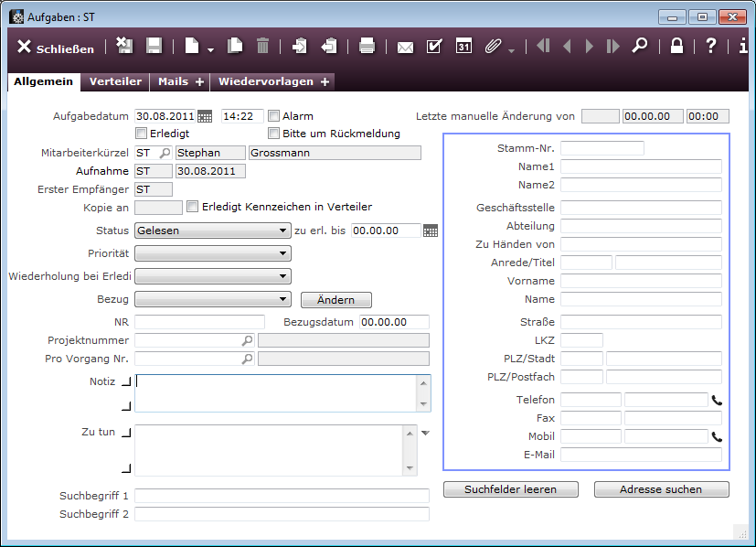Click the Suchfelder leeren button

tap(511, 489)
